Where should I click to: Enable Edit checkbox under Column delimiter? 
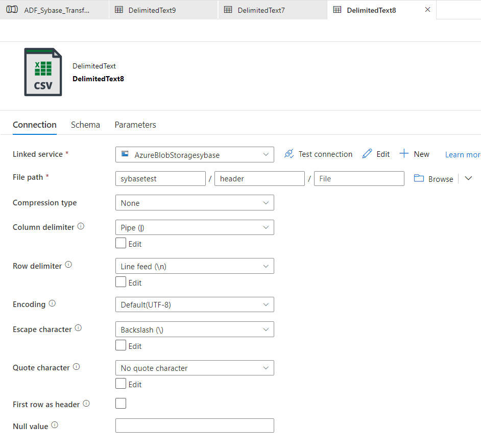[121, 243]
